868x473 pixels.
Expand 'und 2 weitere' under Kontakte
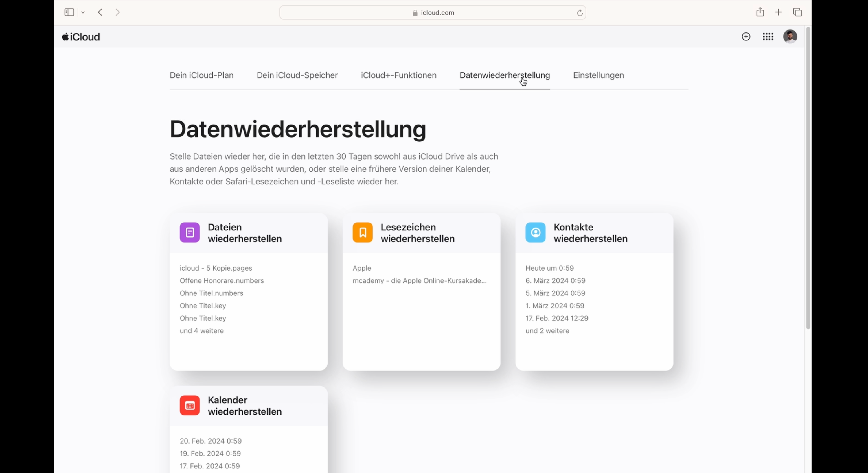[x=547, y=330]
